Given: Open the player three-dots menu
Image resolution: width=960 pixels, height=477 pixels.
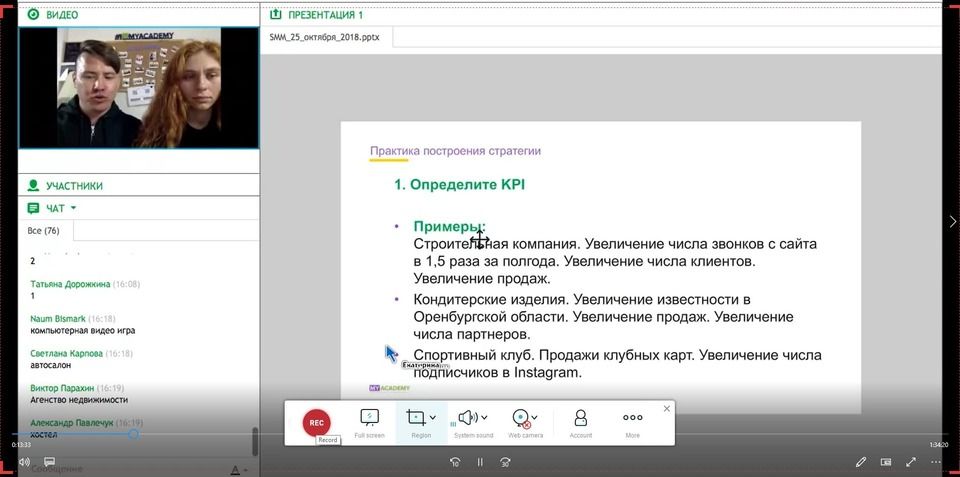Looking at the screenshot, I should pos(937,461).
